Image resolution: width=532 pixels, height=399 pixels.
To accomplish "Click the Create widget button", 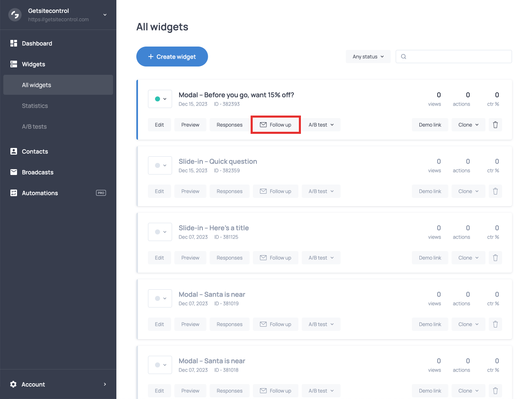I will coord(172,57).
